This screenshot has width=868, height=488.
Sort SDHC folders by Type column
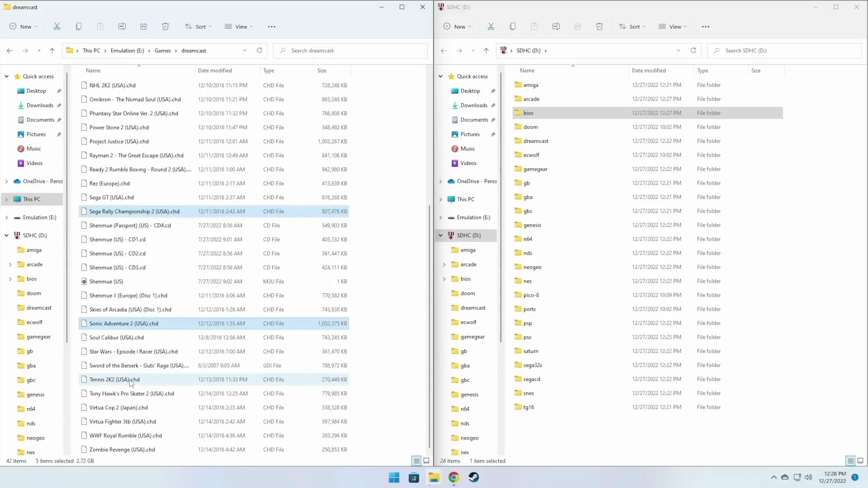click(x=703, y=70)
